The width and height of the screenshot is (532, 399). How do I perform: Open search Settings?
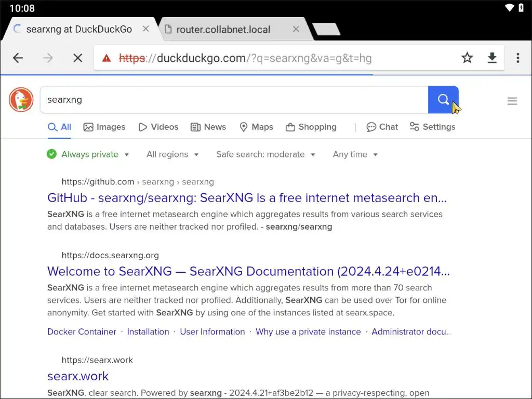click(432, 127)
